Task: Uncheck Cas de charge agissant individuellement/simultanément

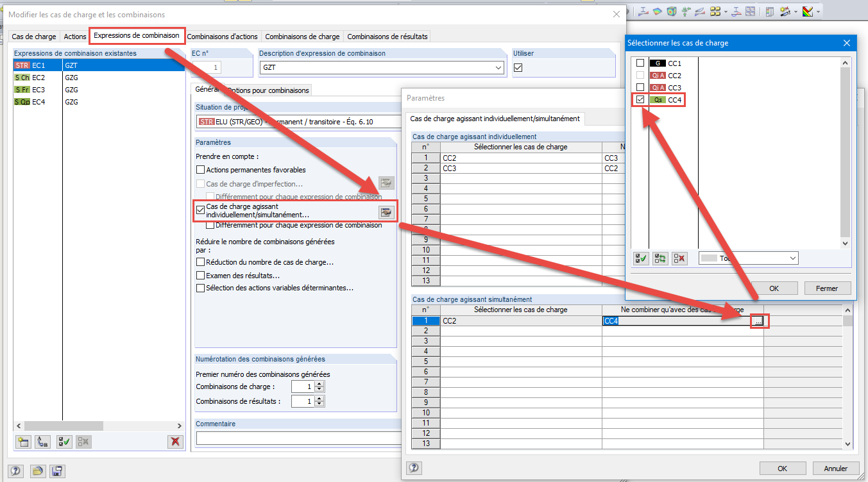Action: pos(200,209)
